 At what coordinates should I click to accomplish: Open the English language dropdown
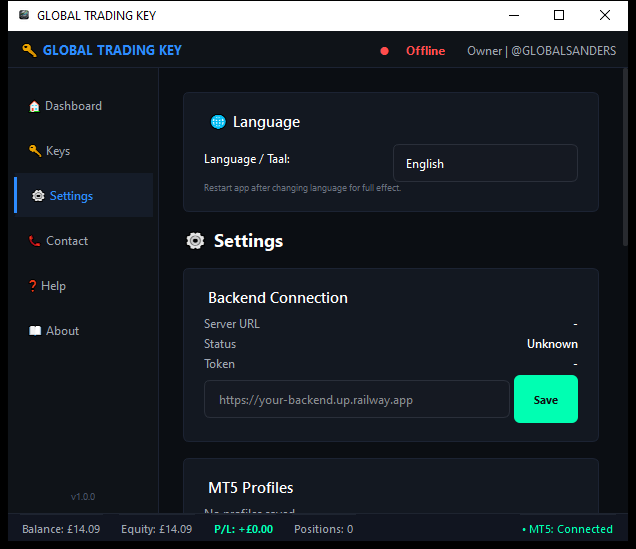coord(486,163)
